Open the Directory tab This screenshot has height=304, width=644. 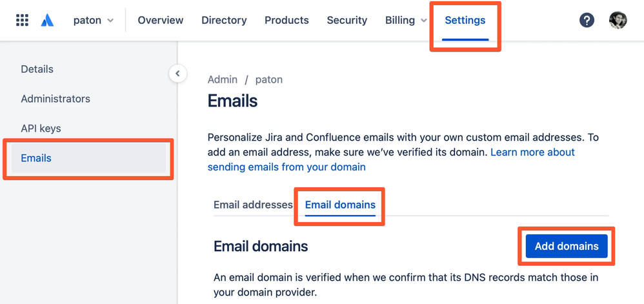pos(224,20)
